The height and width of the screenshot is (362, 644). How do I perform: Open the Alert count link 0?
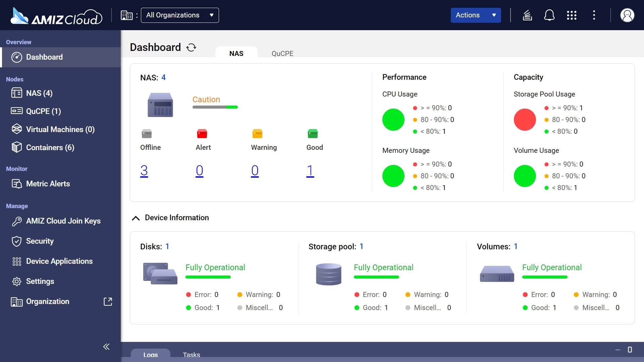(199, 171)
